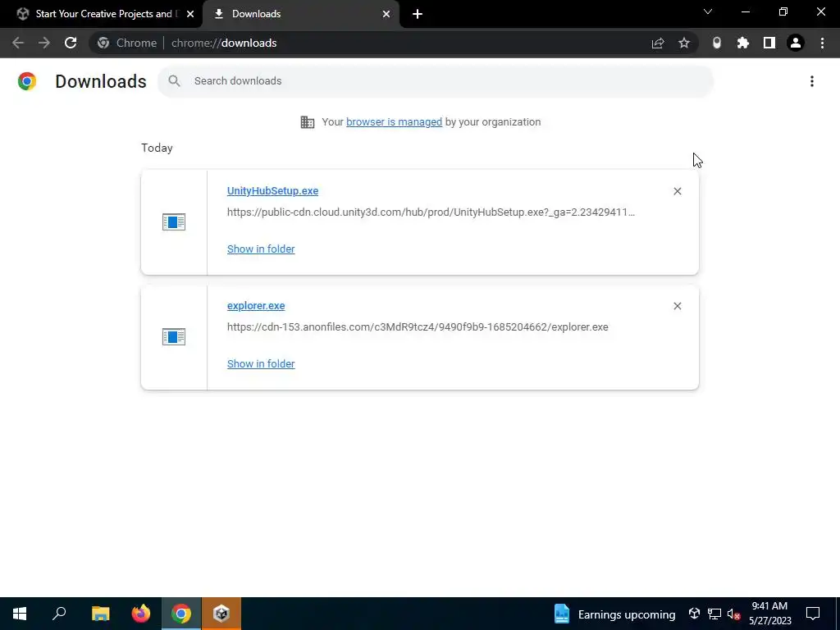This screenshot has height=630, width=840.
Task: Open the notification center icon
Action: (813, 614)
